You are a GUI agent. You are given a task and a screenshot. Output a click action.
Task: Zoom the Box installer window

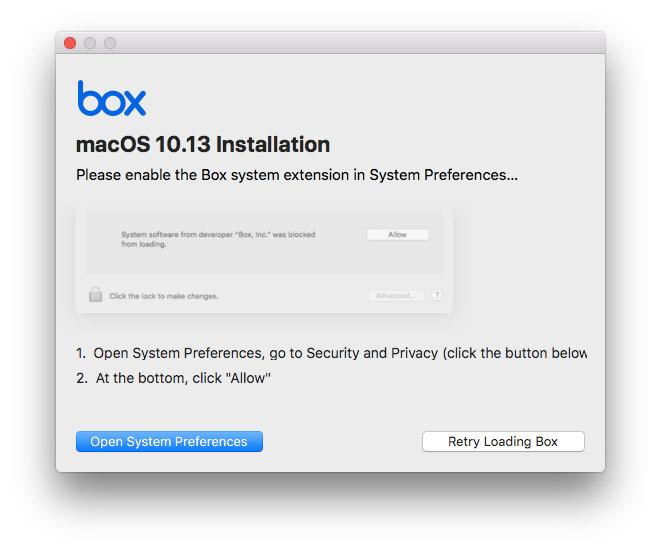110,43
